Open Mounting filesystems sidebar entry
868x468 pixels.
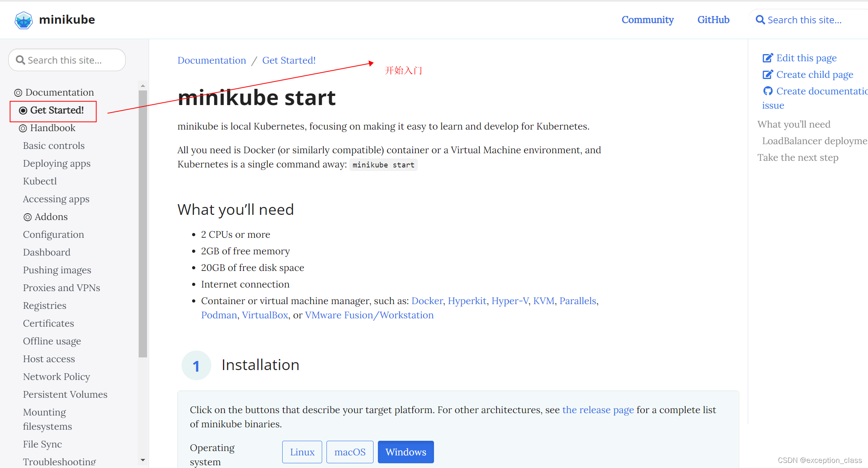(47, 419)
